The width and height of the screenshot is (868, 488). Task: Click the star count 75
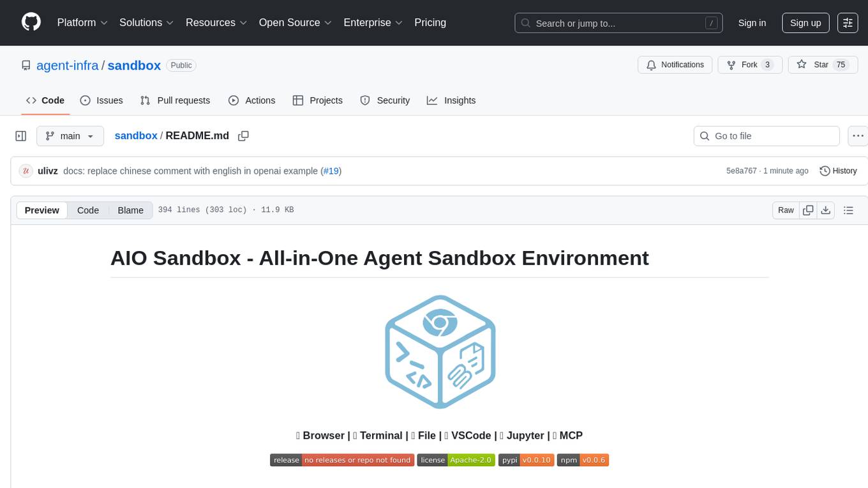coord(841,65)
